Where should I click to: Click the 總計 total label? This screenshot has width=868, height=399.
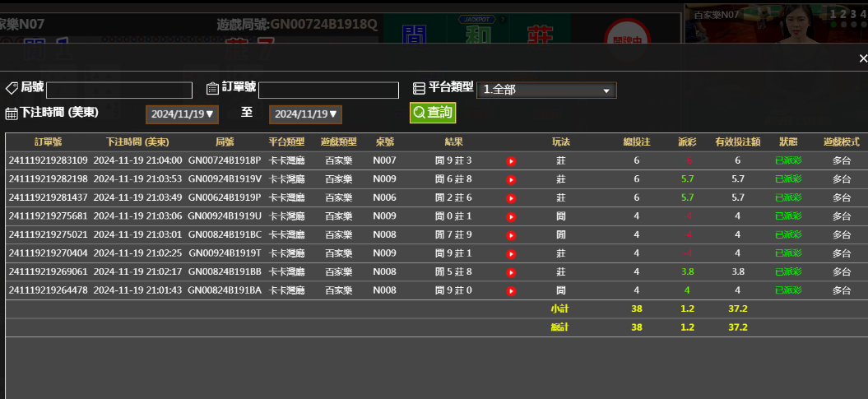[x=559, y=327]
